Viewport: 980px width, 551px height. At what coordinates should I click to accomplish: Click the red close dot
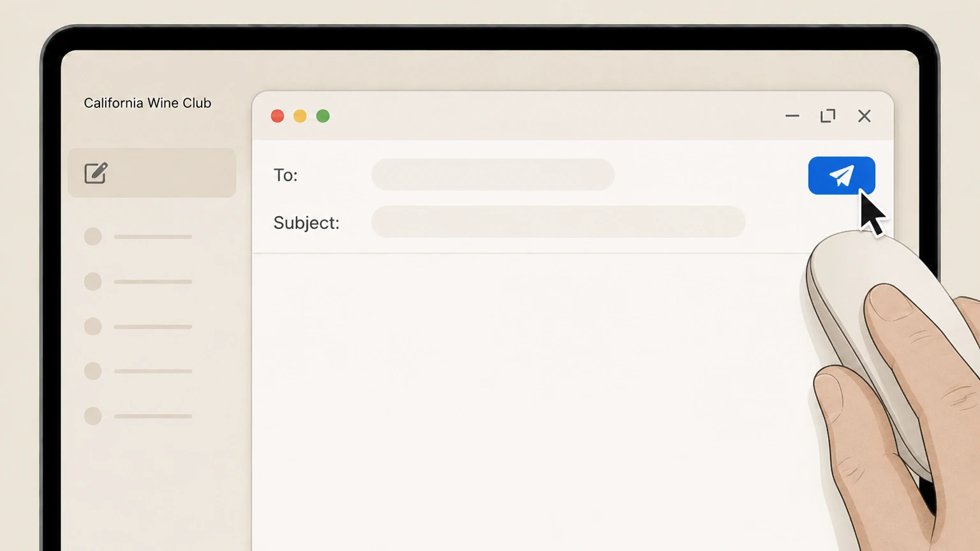[278, 116]
